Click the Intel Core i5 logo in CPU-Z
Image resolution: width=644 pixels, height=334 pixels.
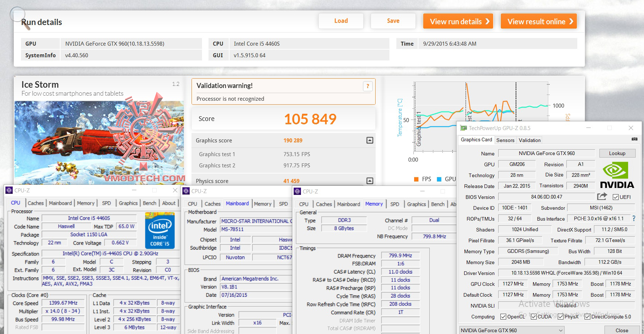160,231
